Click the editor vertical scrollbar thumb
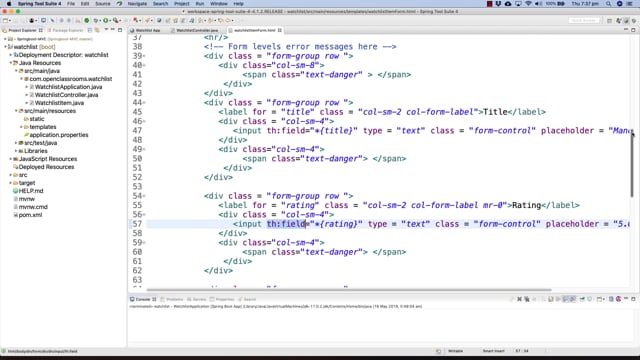The height and width of the screenshot is (360, 640). point(632,163)
